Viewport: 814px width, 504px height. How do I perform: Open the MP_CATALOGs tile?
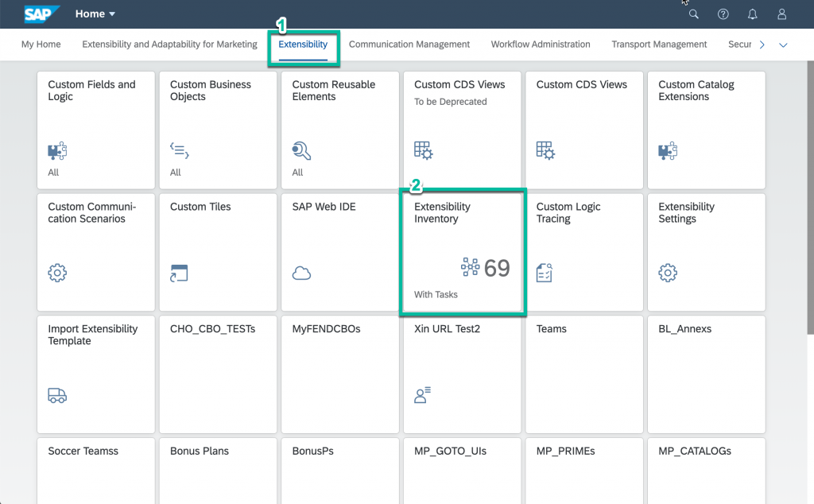(707, 471)
